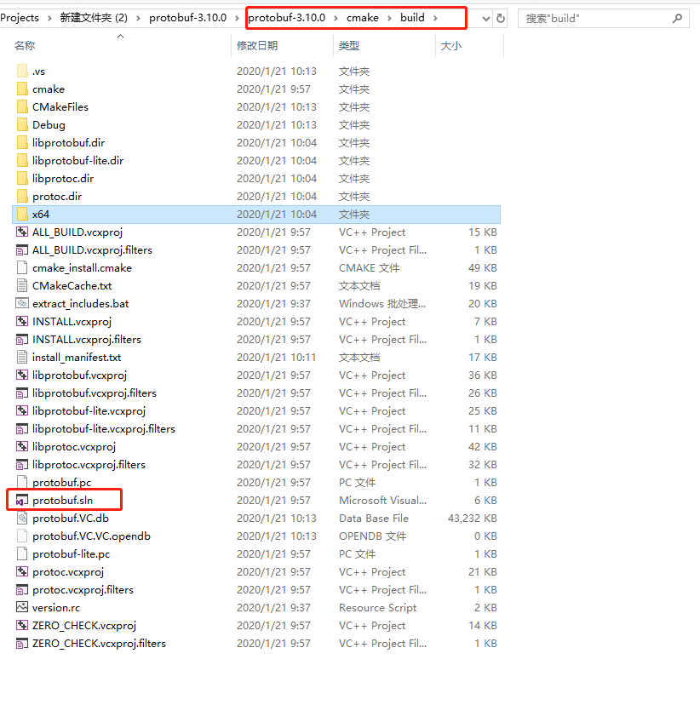Select the CMakeFiles folder icon
This screenshot has height=728, width=700.
(22, 106)
